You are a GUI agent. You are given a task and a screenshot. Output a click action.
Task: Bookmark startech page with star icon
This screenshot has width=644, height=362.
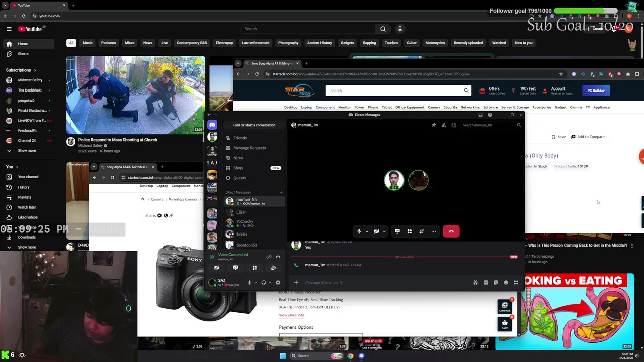pos(561,74)
